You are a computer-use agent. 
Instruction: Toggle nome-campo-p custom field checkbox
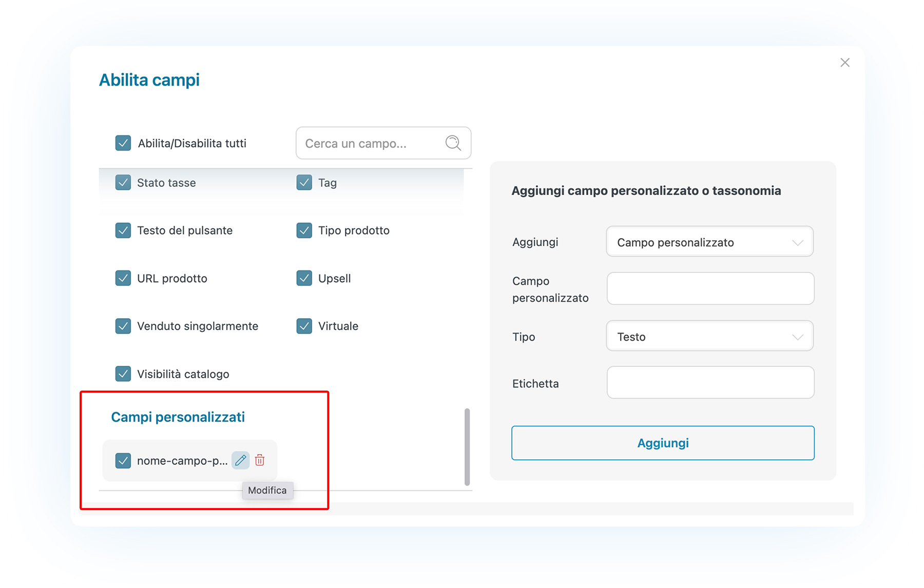click(123, 460)
